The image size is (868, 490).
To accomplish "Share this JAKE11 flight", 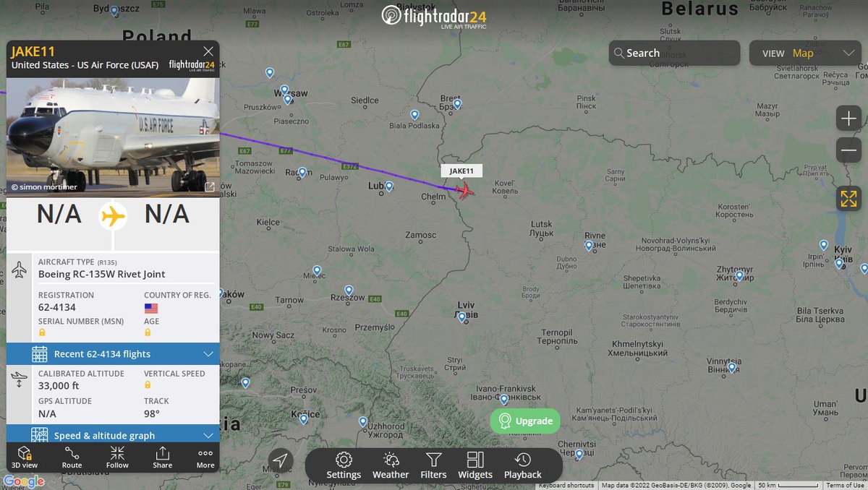I will tap(162, 457).
